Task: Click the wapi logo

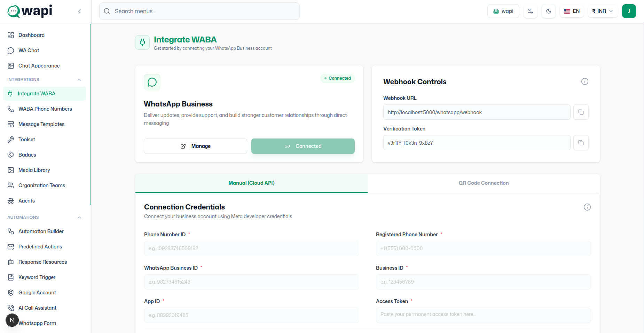Action: click(x=30, y=11)
